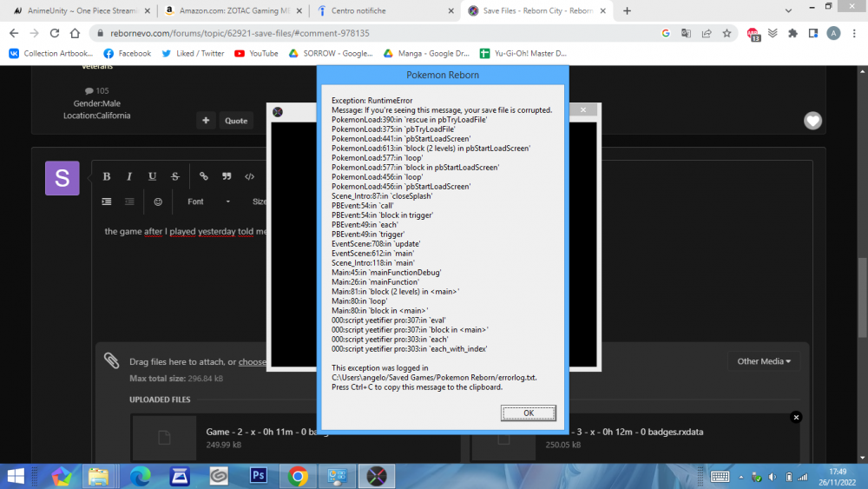Switch to the Amazon ZOTAC Gaming tab

click(234, 10)
